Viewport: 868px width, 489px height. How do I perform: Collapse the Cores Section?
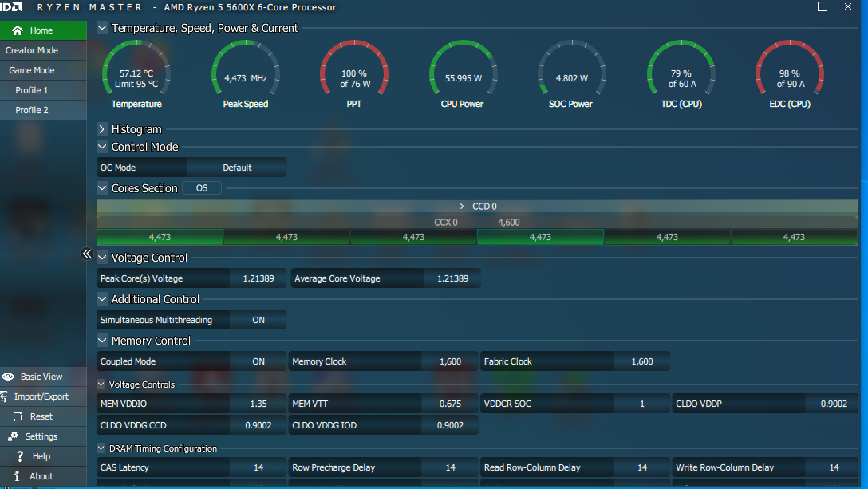coord(102,188)
